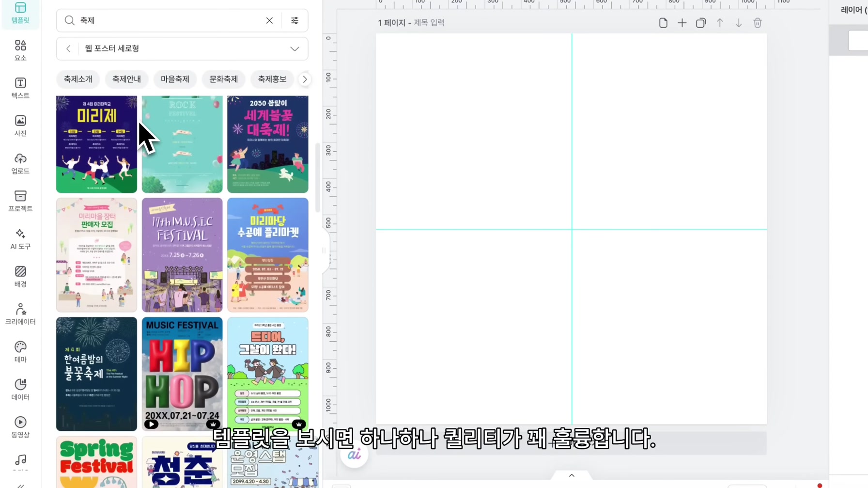868x488 pixels.
Task: Choose the 드디어 그날이 왔다 template
Action: pos(268,374)
